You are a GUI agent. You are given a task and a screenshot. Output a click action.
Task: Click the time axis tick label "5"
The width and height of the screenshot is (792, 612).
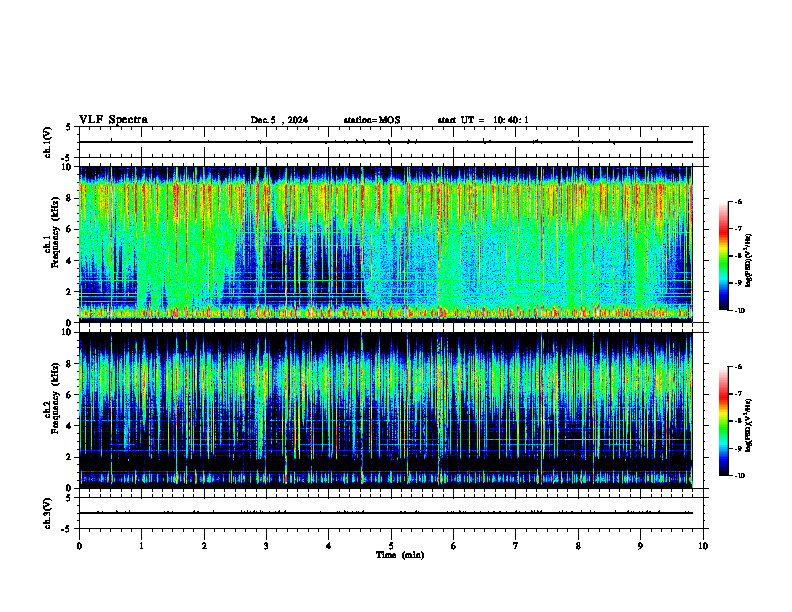[x=391, y=546]
